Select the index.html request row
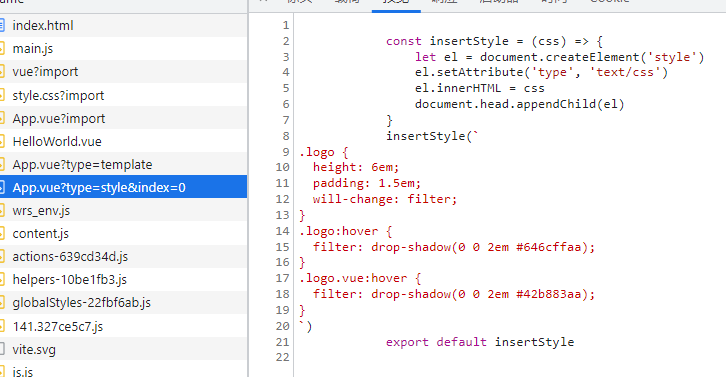The width and height of the screenshot is (726, 377). click(123, 25)
